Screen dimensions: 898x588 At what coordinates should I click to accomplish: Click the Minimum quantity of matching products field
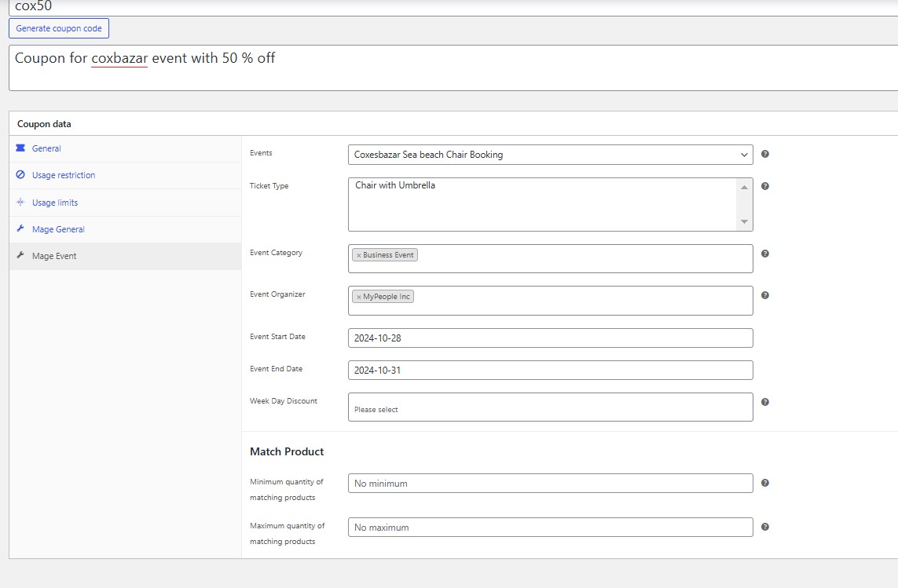click(551, 484)
